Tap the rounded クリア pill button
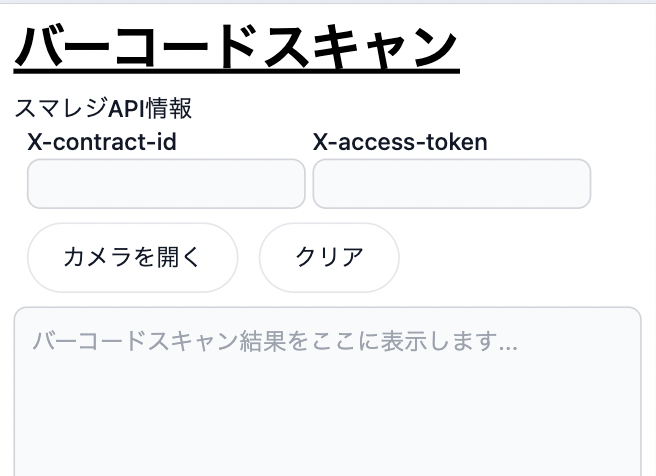The width and height of the screenshot is (656, 476). tap(329, 257)
